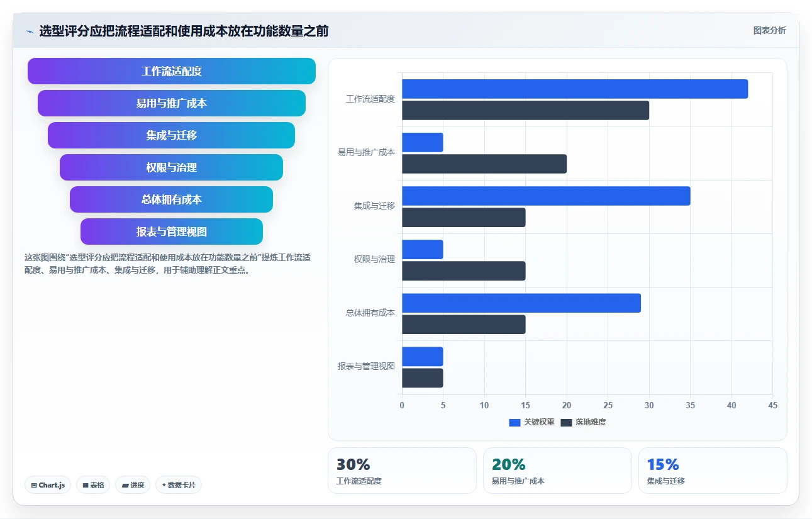812x519 pixels.
Task: Click the 进度 tag chip
Action: pyautogui.click(x=133, y=485)
